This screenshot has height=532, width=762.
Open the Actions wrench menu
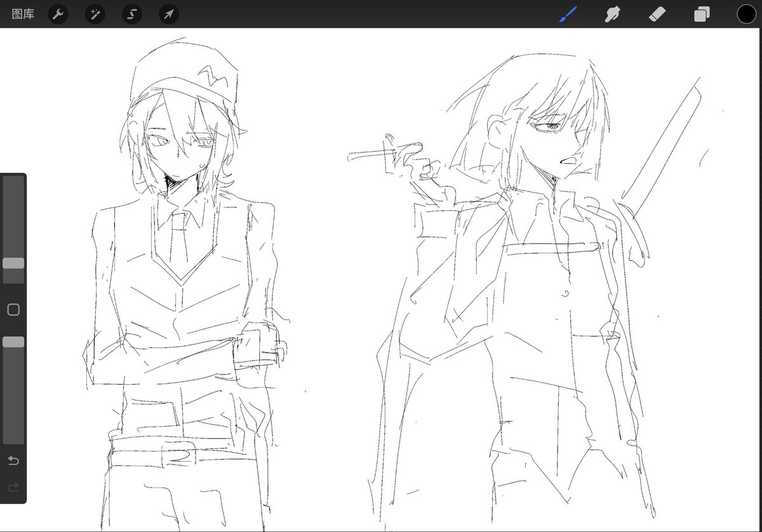pos(58,14)
